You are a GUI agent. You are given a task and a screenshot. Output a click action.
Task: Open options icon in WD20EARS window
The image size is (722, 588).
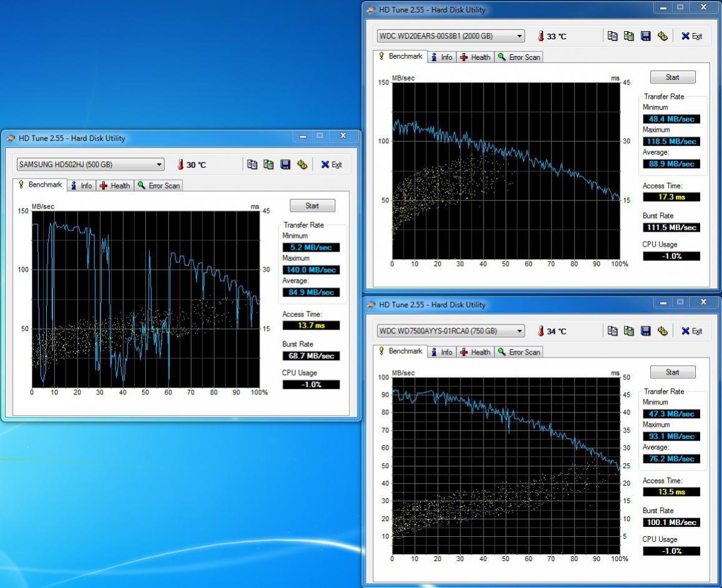click(x=663, y=36)
